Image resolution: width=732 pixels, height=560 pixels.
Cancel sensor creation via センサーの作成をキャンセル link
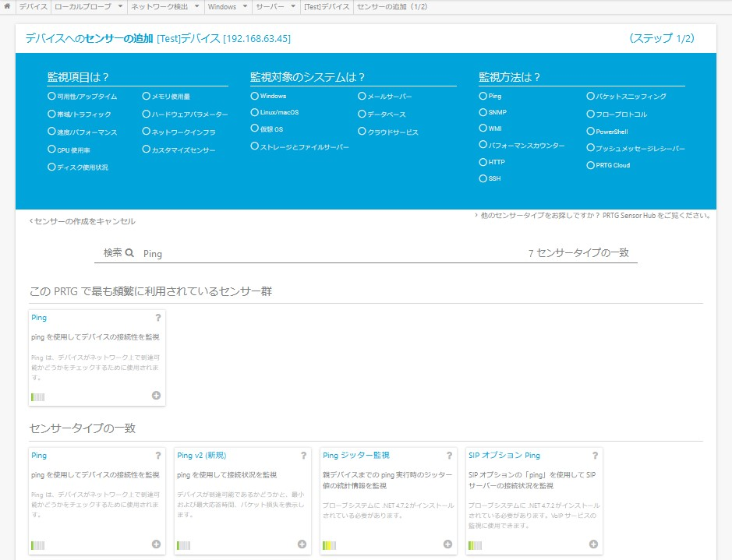tap(82, 221)
